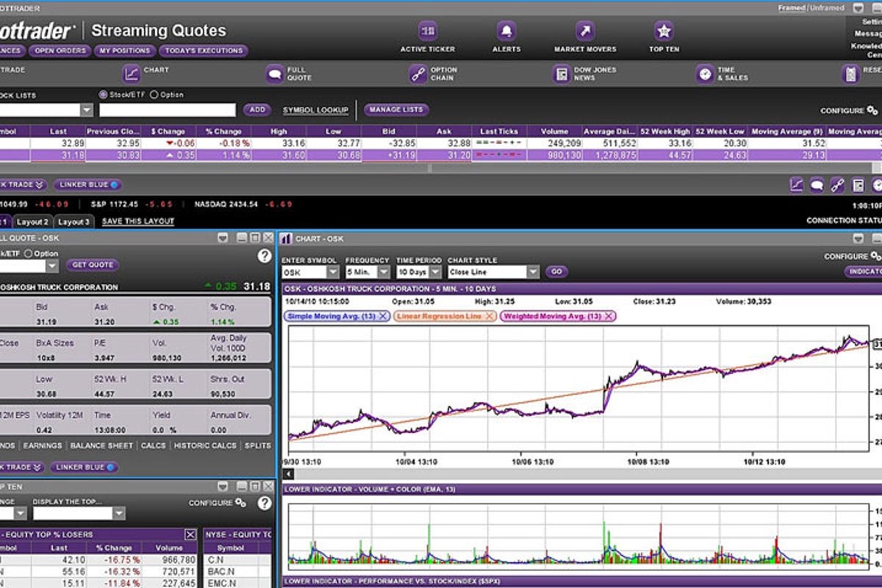Remove the Linear Regression Line indicator
Screen dimensions: 882x588
490,316
